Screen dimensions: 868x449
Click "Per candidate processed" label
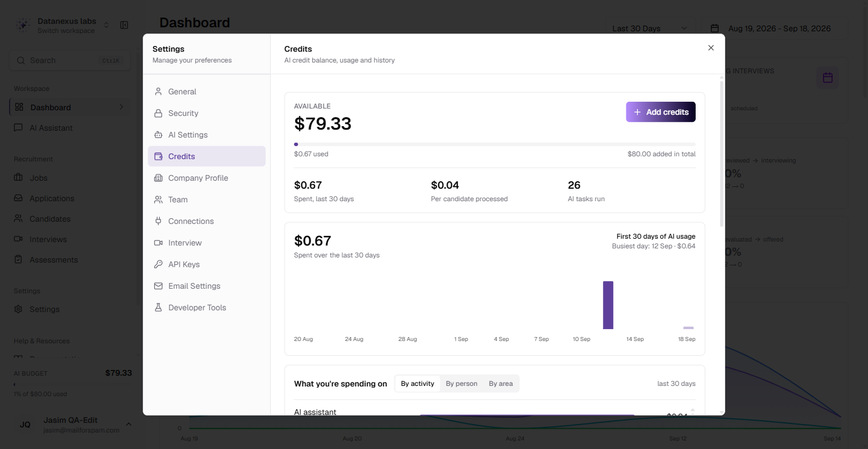pos(469,199)
